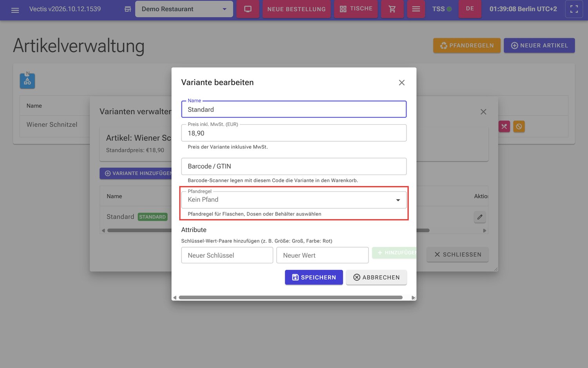Viewport: 588px width, 368px height.
Task: Open the shopping cart icon
Action: (x=392, y=9)
